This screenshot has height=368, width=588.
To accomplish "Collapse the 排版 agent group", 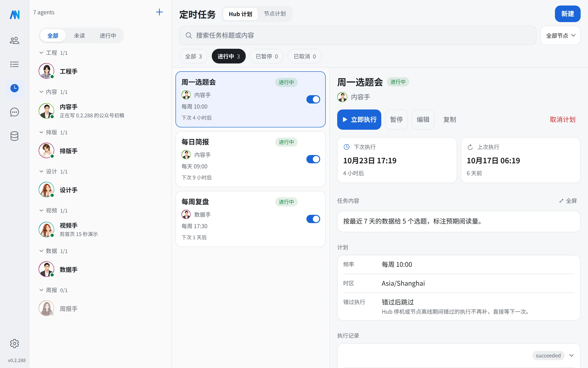I will pos(41,132).
